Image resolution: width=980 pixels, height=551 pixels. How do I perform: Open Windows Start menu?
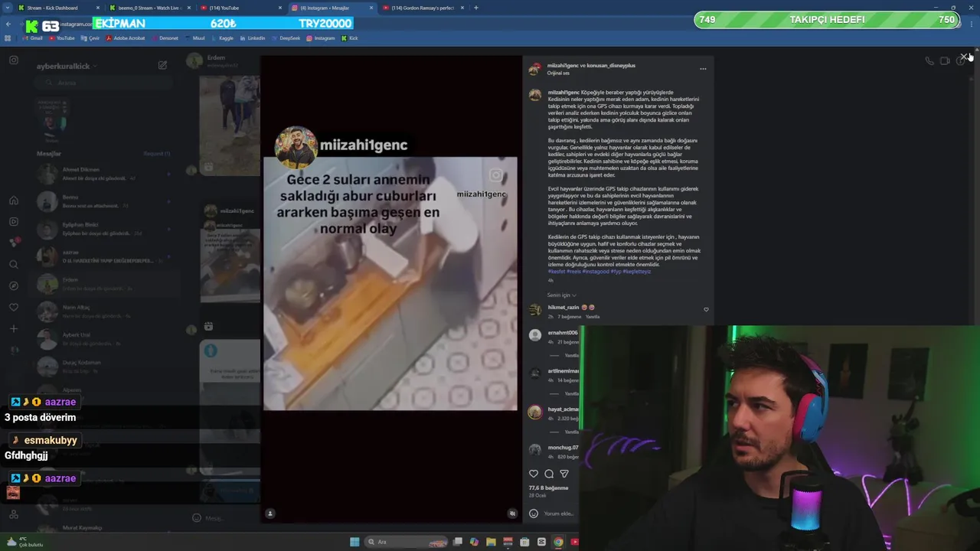(354, 542)
